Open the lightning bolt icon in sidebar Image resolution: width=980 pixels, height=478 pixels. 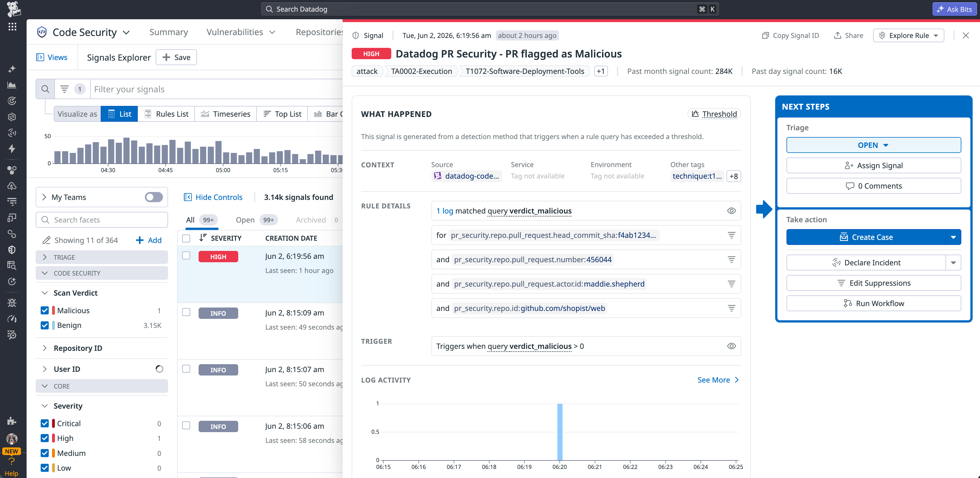(12, 149)
